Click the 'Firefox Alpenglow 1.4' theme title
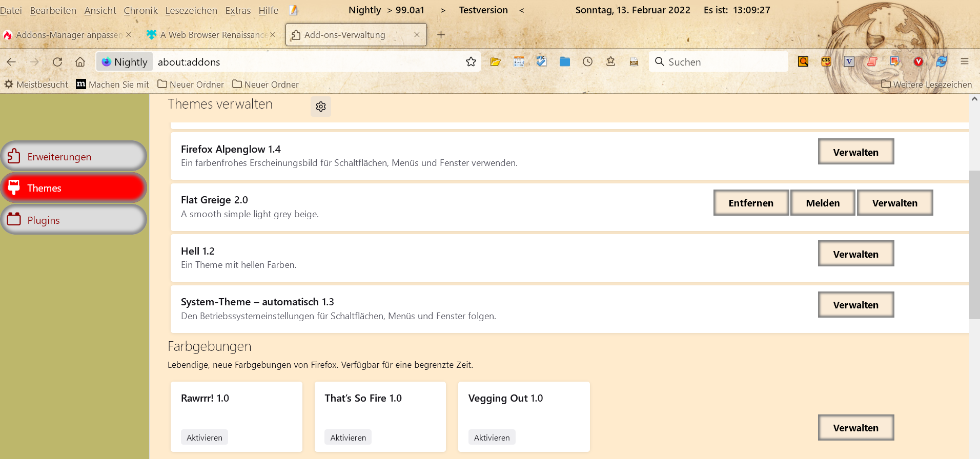Viewport: 980px width, 459px height. coord(231,149)
